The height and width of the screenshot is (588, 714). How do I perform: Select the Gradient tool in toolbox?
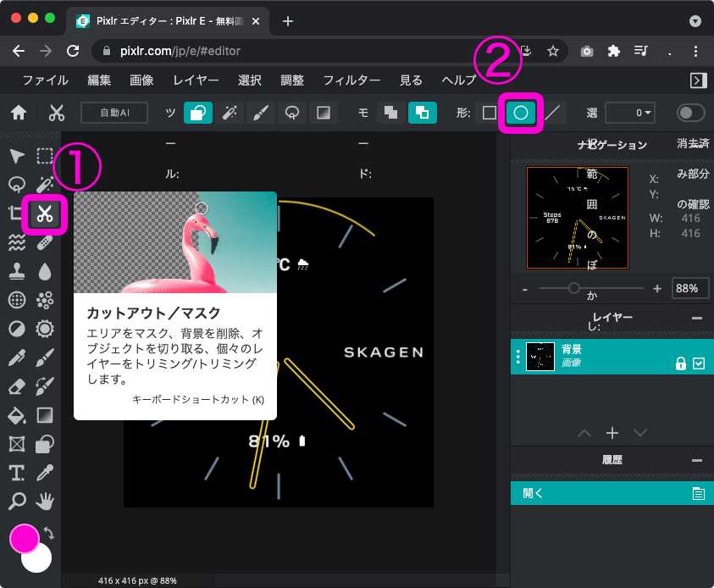(45, 415)
